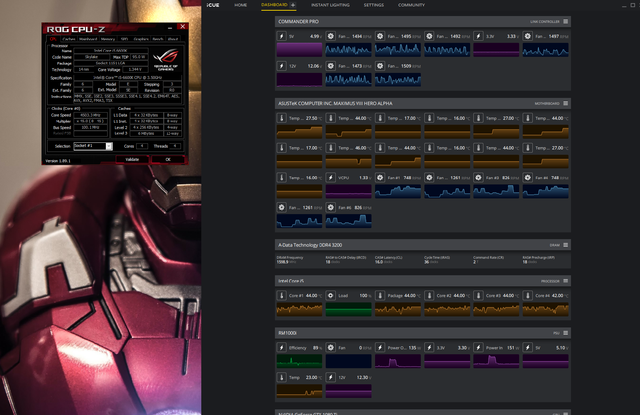Switch to the SPD tab in CPU-Z
The width and height of the screenshot is (640, 415).
(x=124, y=39)
